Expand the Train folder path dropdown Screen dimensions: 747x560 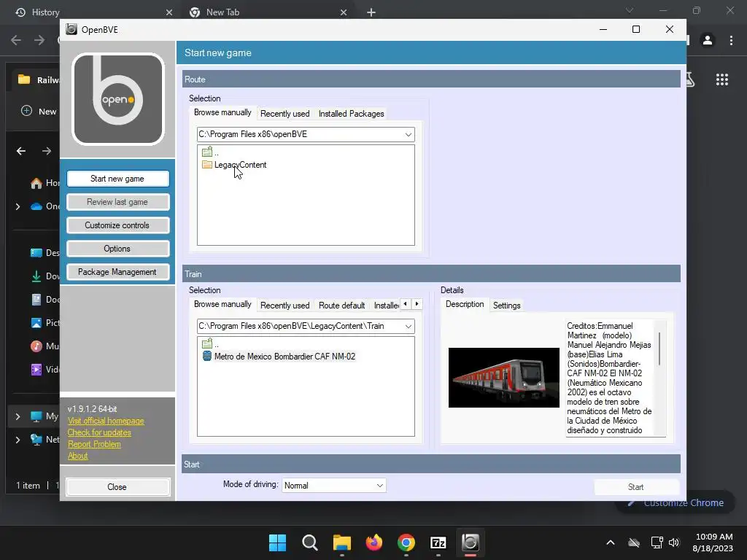point(409,326)
